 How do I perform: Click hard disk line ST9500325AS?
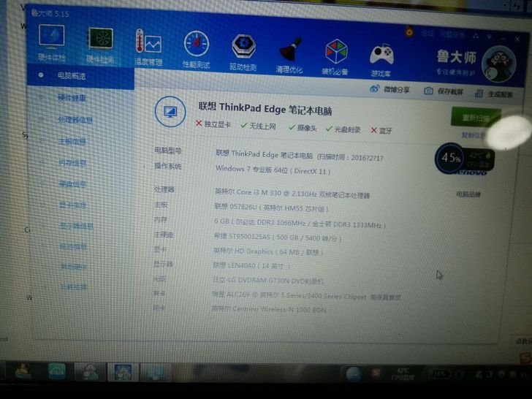point(277,237)
